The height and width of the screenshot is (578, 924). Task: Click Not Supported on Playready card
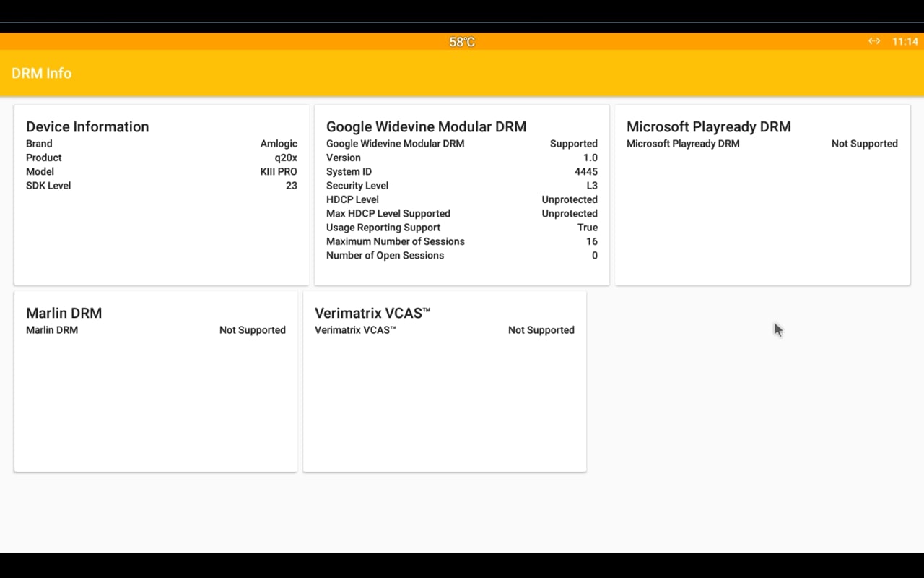[864, 143]
